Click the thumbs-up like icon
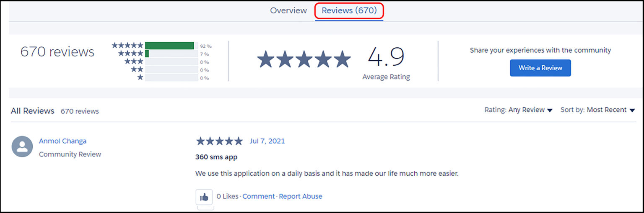The width and height of the screenshot is (644, 213). [x=204, y=197]
